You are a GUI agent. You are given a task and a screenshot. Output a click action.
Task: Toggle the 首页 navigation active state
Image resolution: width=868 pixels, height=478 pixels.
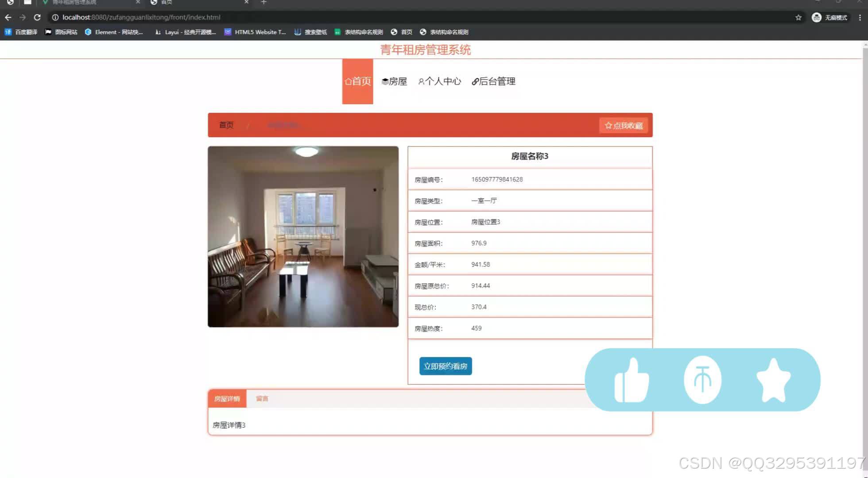358,81
